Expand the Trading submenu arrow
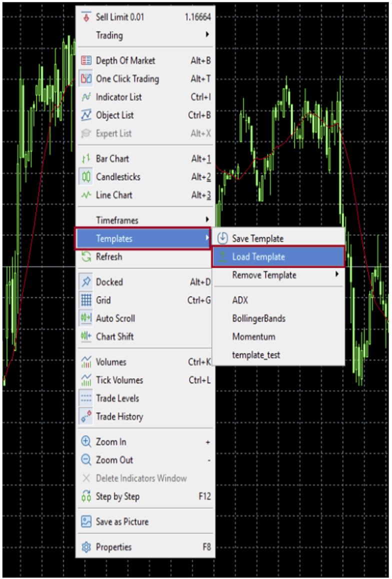392x579 pixels. point(206,35)
